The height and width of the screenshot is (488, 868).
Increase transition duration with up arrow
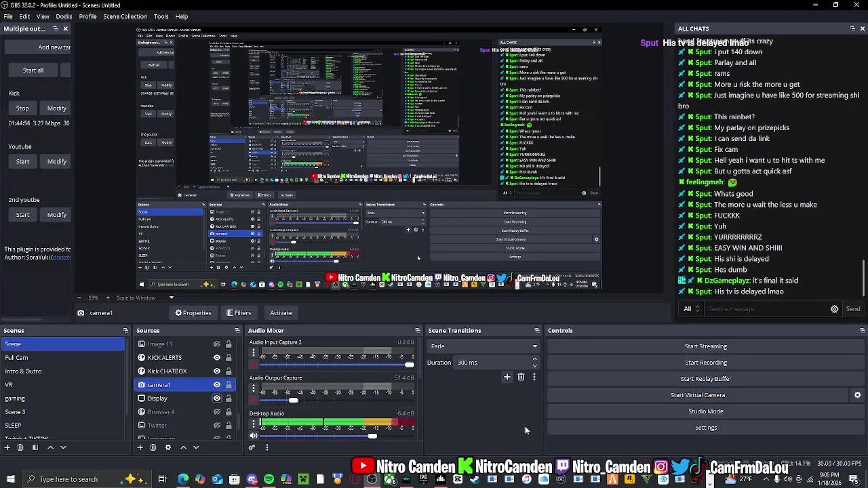535,359
